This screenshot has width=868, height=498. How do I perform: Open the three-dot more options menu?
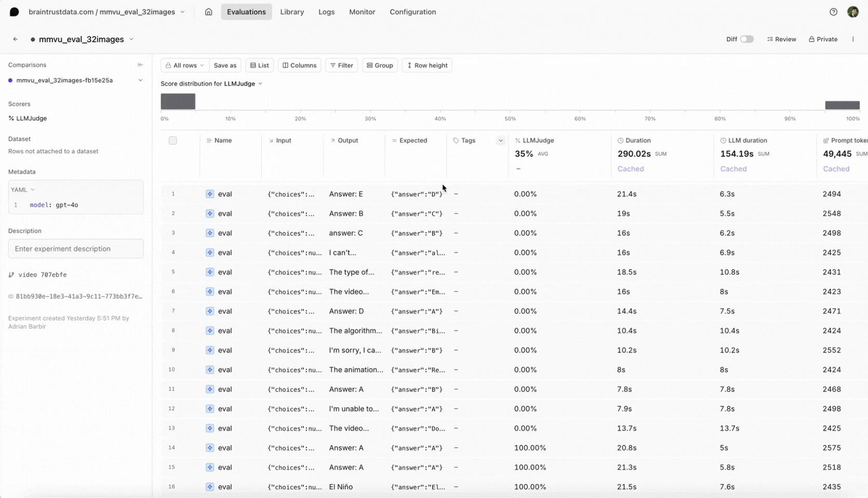tap(853, 39)
